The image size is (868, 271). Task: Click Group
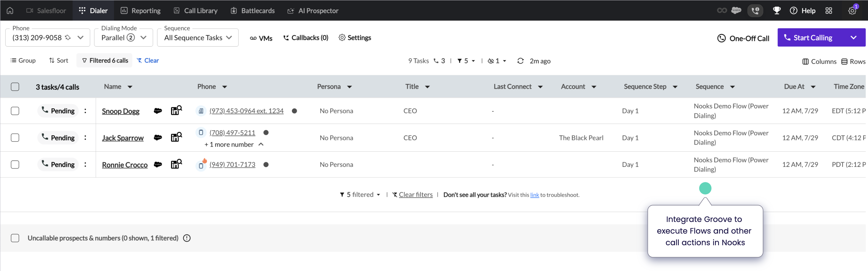[x=23, y=60]
